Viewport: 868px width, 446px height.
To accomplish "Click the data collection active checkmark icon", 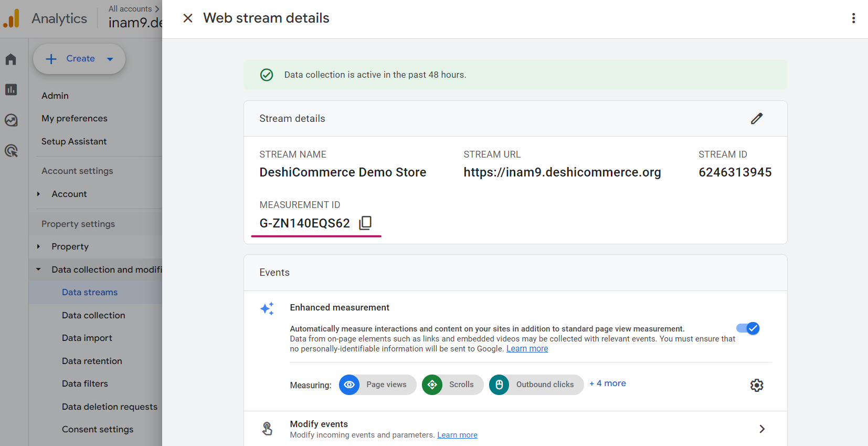I will click(x=267, y=75).
